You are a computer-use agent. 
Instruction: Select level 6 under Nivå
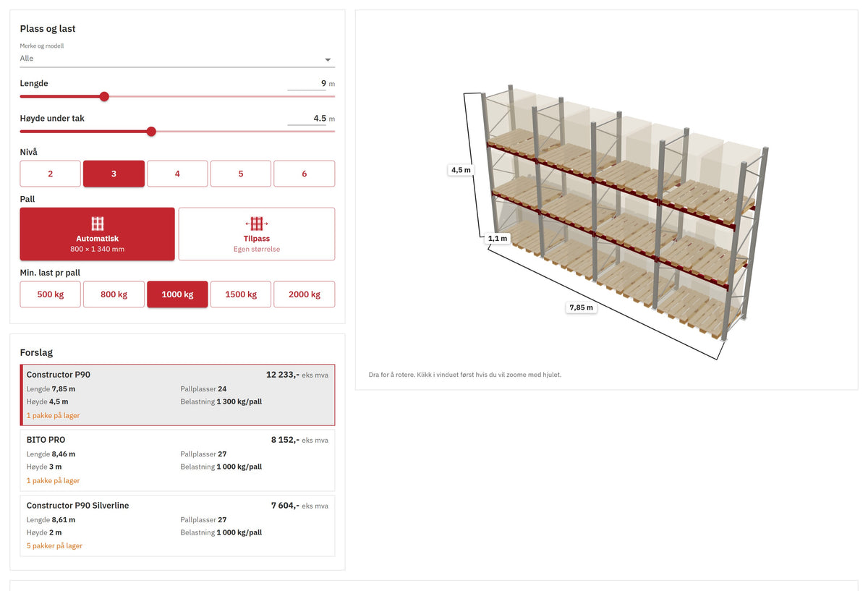pos(305,174)
